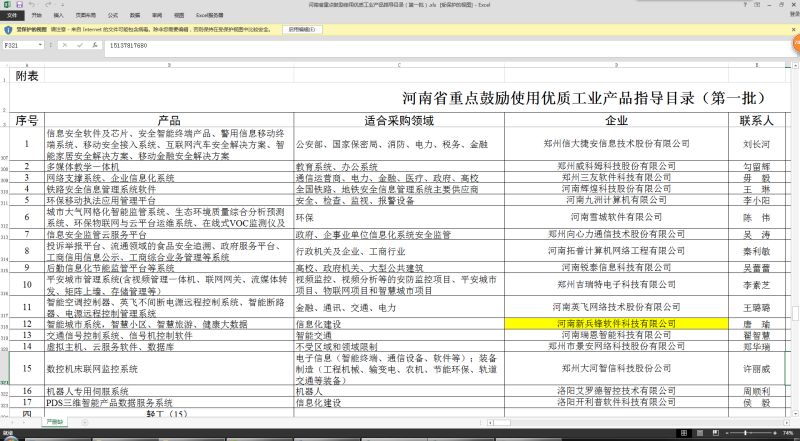Open the 公式 (Formulas) ribbon tab

coord(112,17)
